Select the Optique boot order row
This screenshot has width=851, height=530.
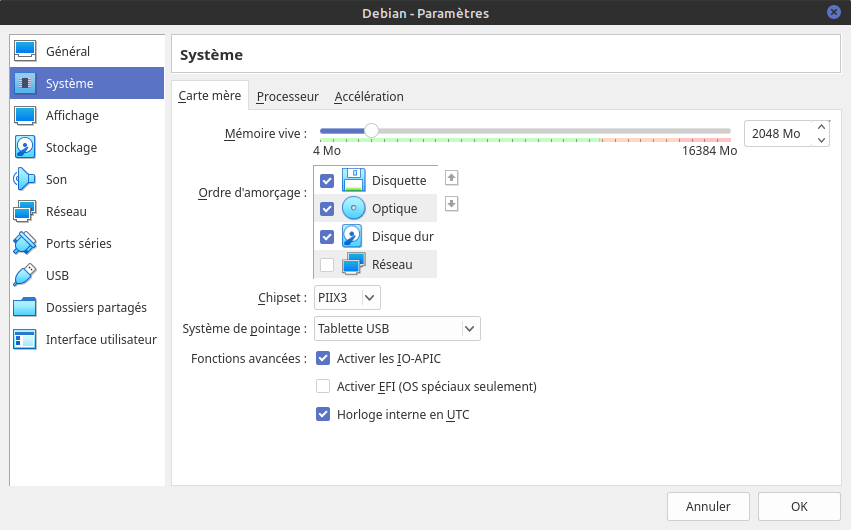tap(376, 208)
